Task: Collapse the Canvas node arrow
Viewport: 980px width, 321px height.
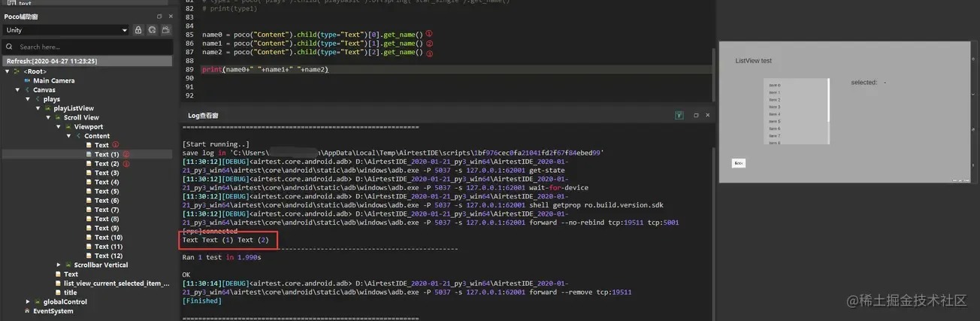Action: pos(17,89)
